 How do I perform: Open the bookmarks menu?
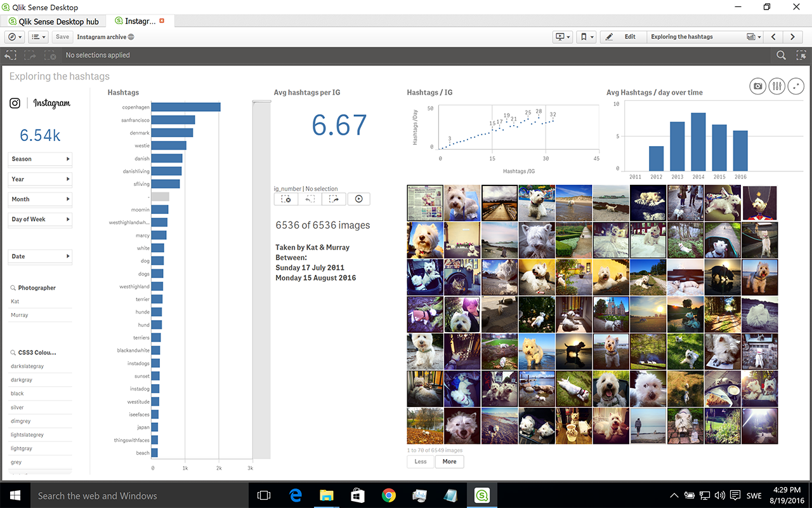pos(587,37)
